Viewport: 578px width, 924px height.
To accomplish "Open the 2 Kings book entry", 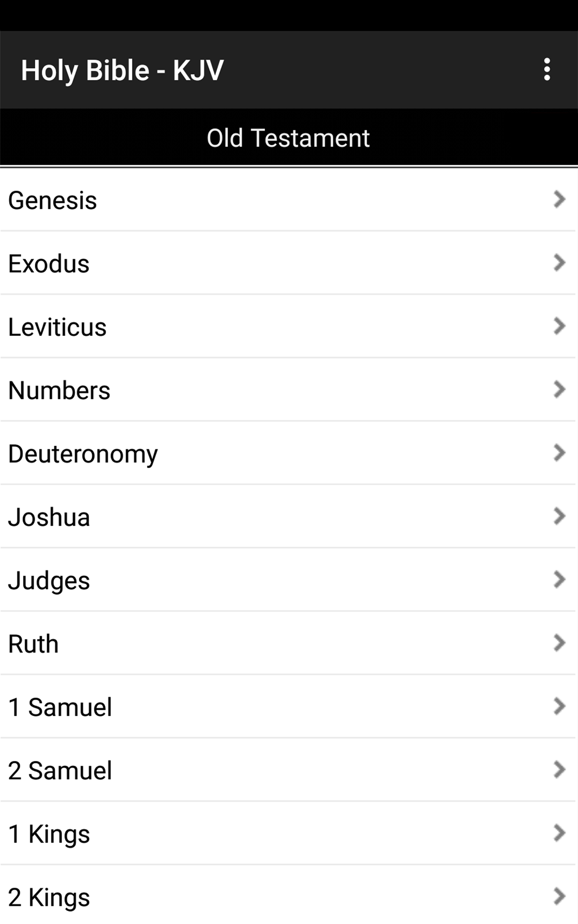I will tap(49, 898).
